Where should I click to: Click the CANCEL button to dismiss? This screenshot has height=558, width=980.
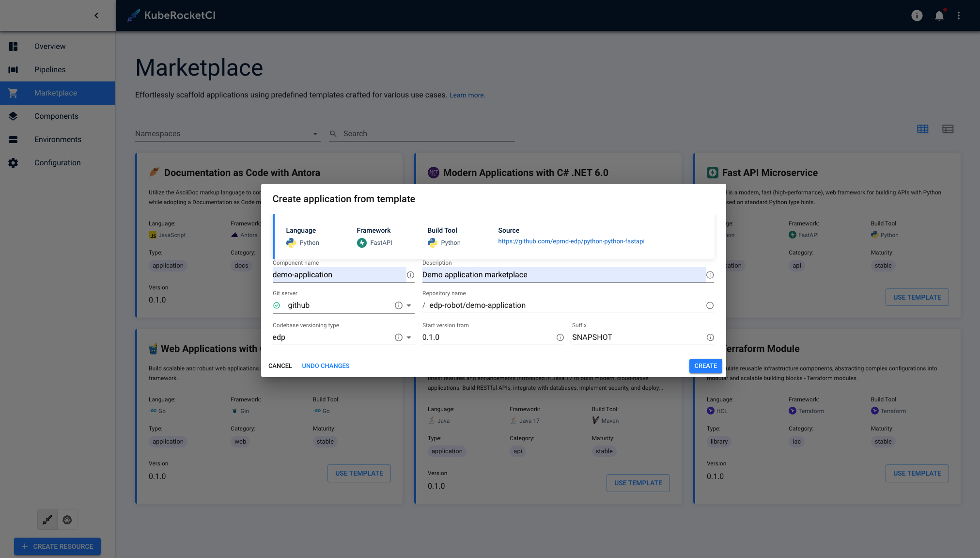[280, 365]
